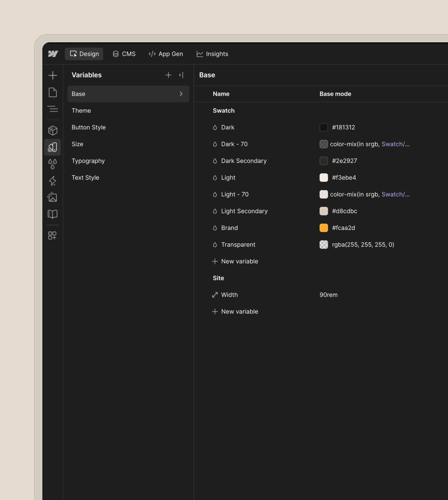
Task: Click the Brand color swatch
Action: (323, 228)
